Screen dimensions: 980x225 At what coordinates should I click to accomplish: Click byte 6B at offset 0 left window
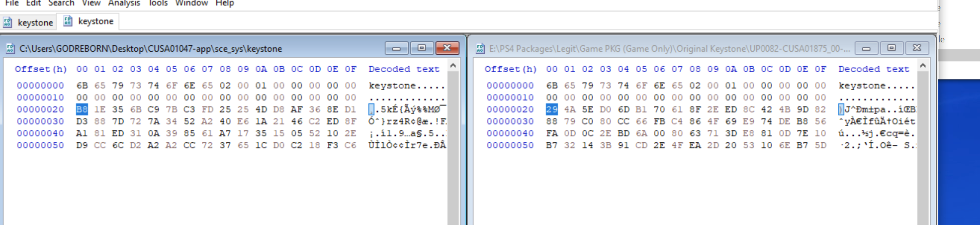click(x=82, y=86)
